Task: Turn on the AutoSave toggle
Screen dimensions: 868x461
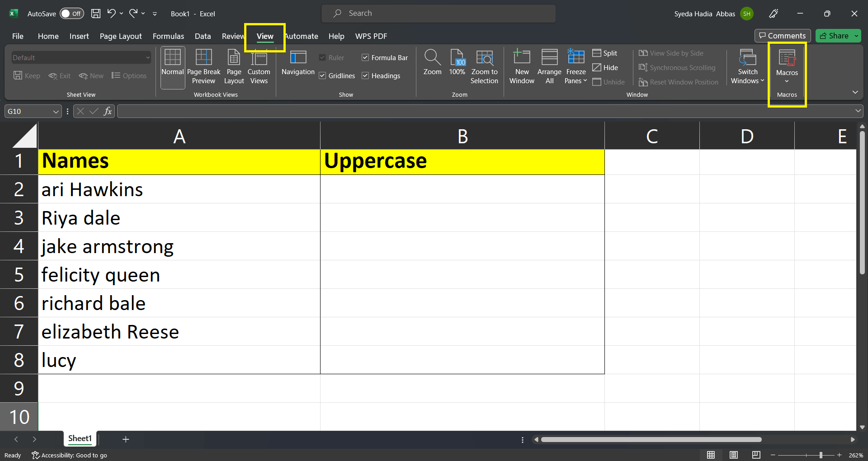Action: tap(71, 14)
